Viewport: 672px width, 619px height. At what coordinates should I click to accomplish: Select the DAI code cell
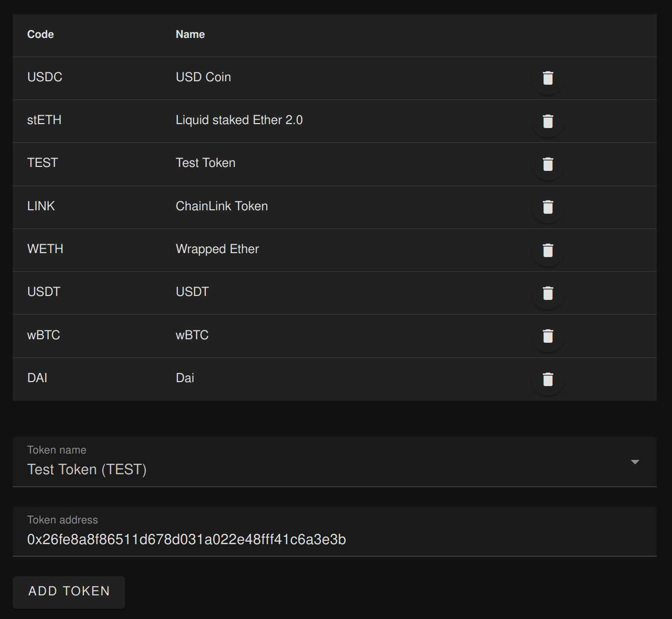[x=37, y=378]
